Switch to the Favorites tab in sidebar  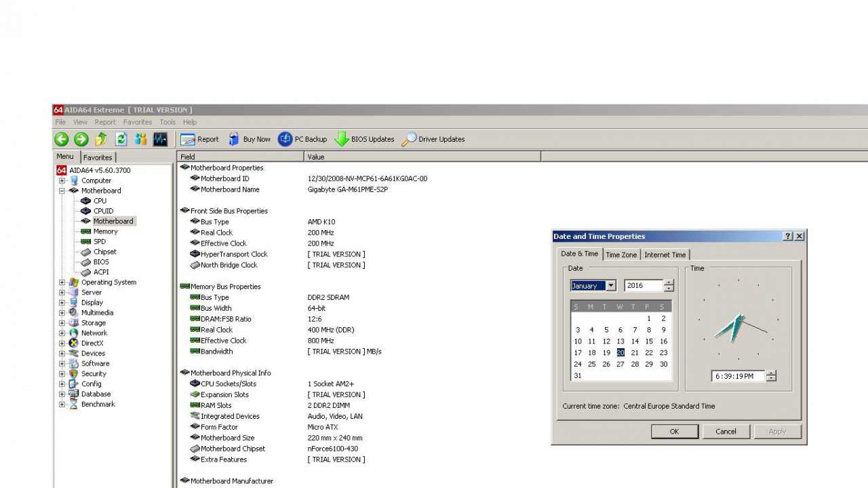pos(98,157)
